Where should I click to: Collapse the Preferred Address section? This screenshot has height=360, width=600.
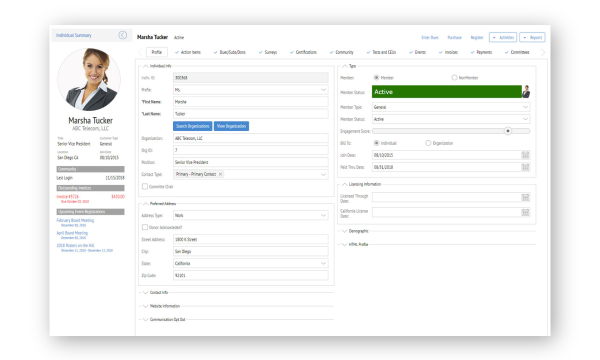(x=145, y=204)
